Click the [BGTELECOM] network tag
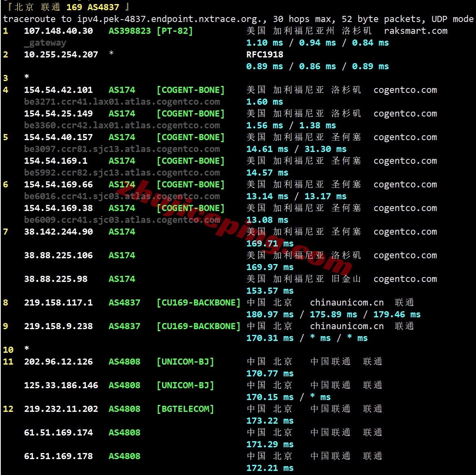The image size is (476, 475). pos(186,409)
